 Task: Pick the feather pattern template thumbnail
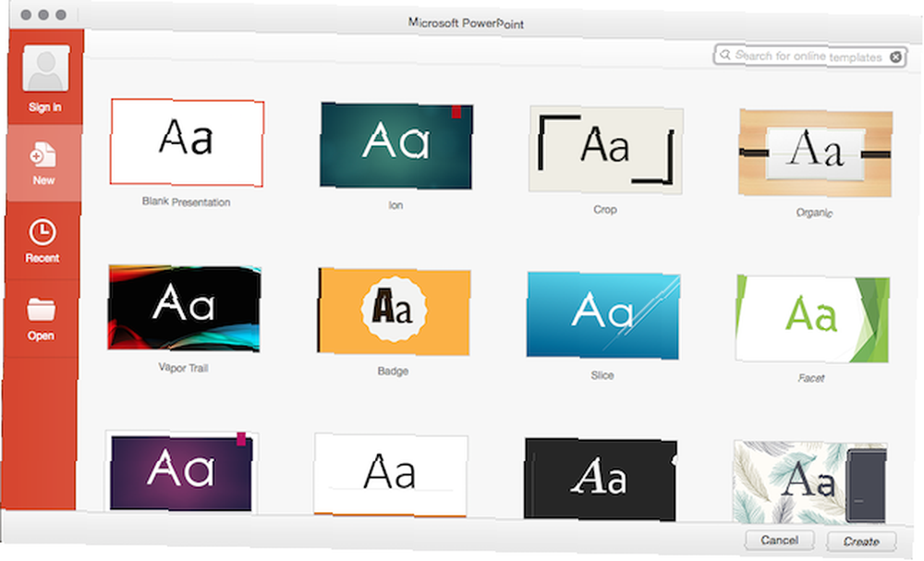click(809, 482)
